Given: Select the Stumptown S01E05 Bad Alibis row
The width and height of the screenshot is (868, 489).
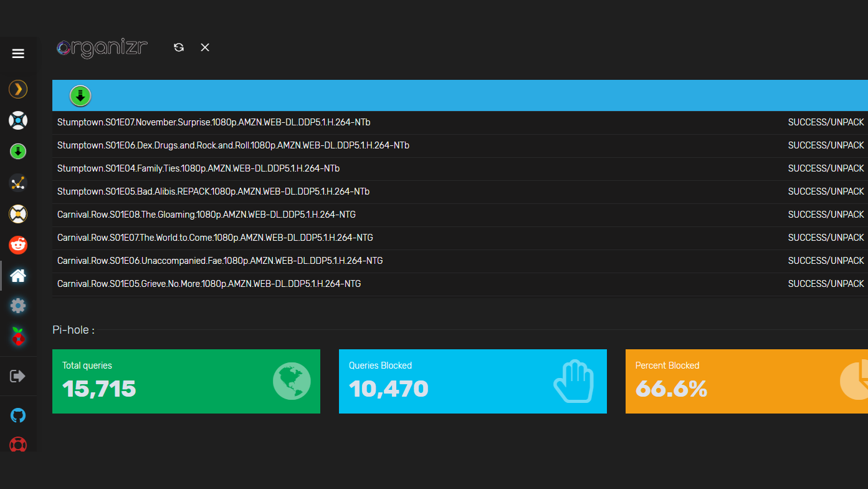Looking at the screenshot, I should (x=460, y=191).
